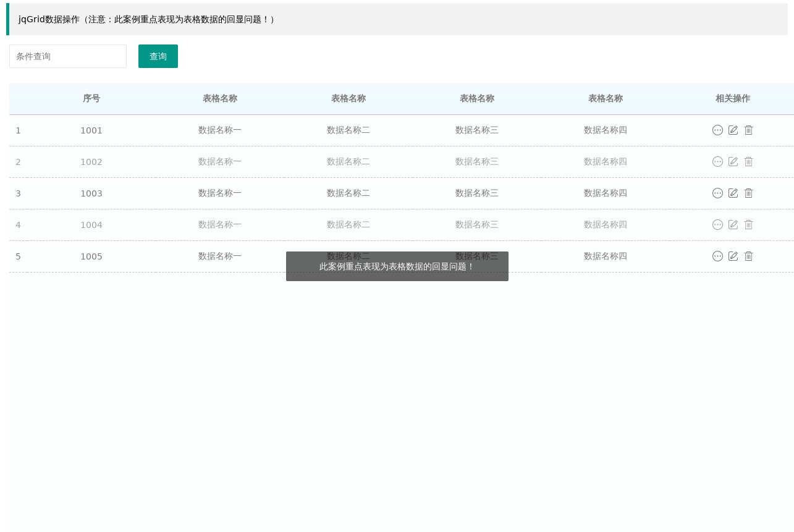Sort by the 序号 column header
The height and width of the screenshot is (532, 794).
pos(91,98)
